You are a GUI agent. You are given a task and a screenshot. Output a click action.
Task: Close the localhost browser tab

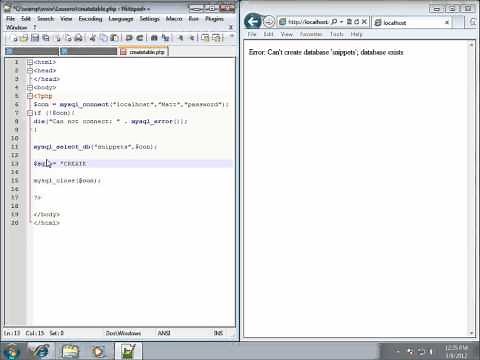[446, 23]
